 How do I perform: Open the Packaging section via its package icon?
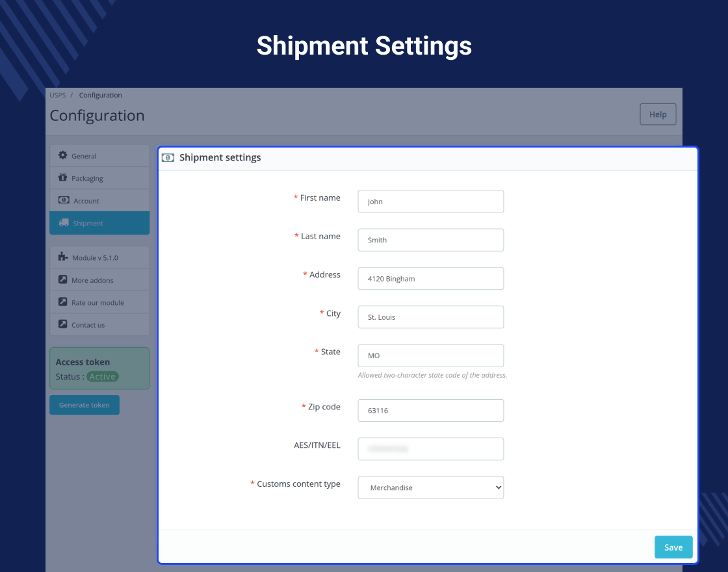coord(62,178)
